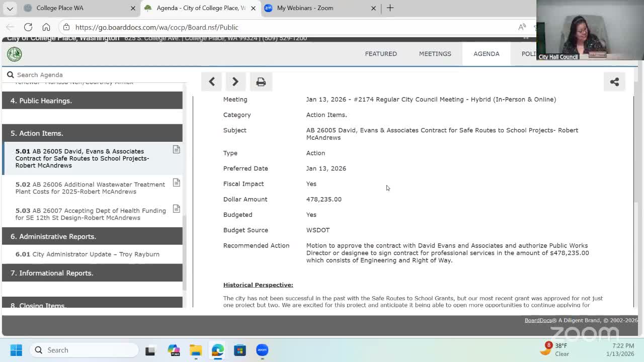View site information lock icon
The width and height of the screenshot is (644, 362).
66,27
